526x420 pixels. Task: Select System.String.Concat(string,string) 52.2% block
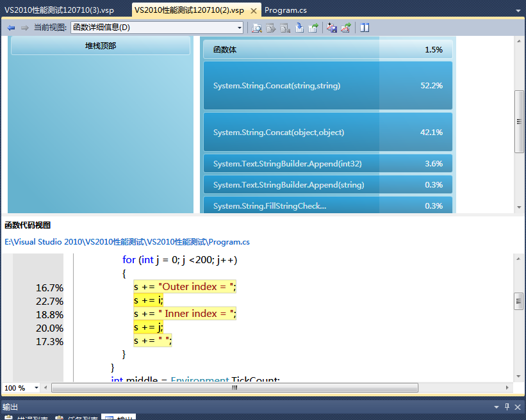328,86
